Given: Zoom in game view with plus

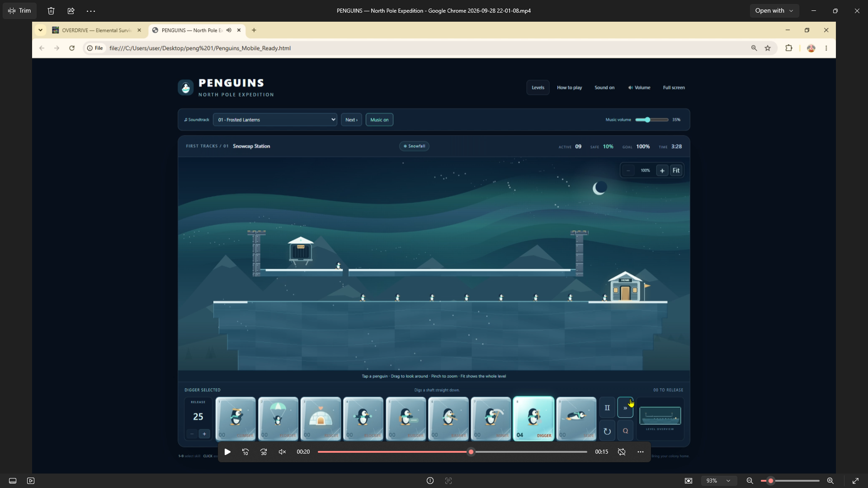Looking at the screenshot, I should tap(662, 171).
